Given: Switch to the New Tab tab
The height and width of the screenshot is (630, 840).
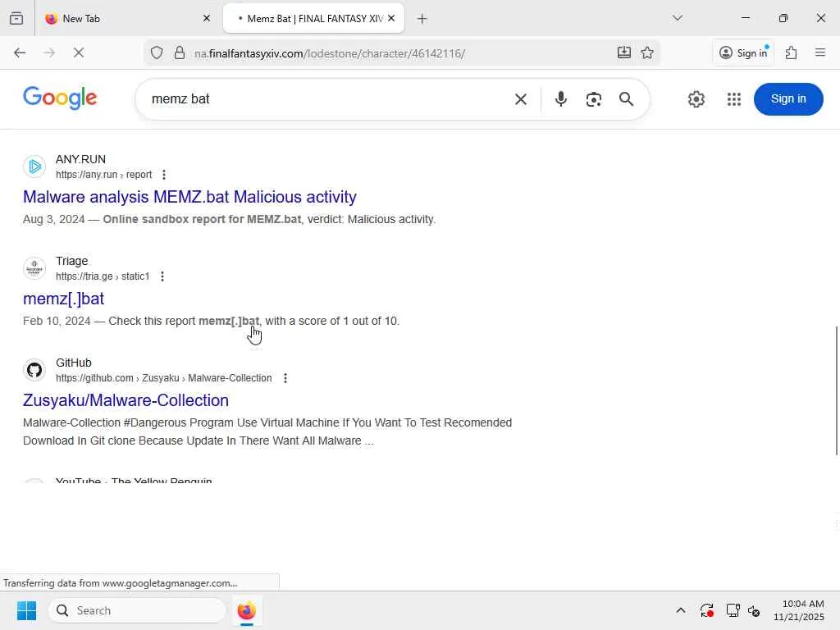Looking at the screenshot, I should coord(129,19).
